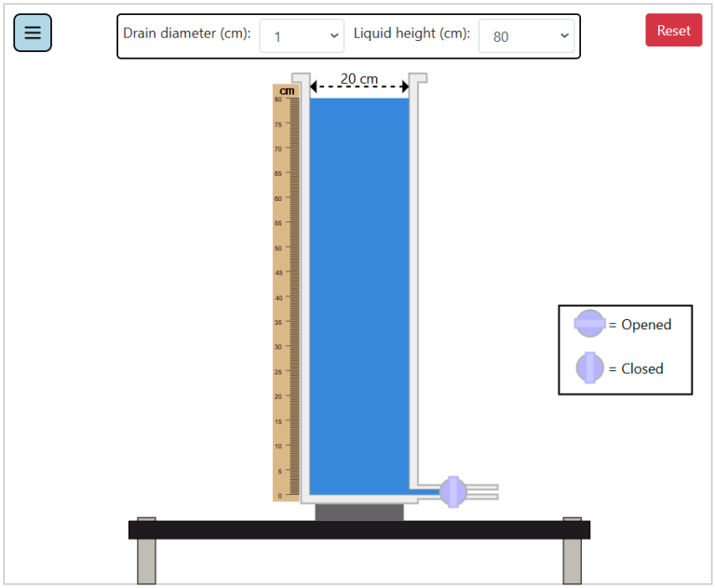Click the right table leg

572,560
